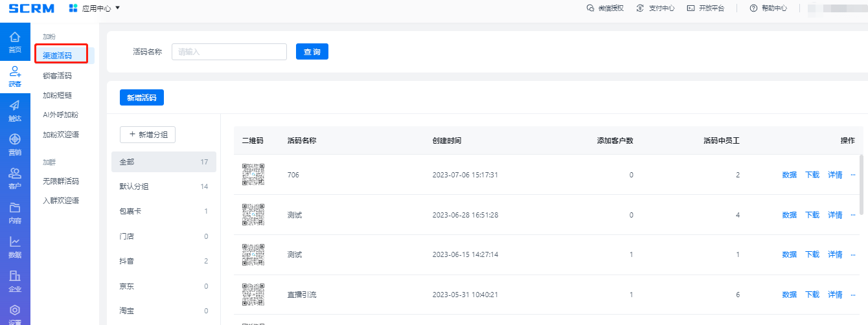The height and width of the screenshot is (325, 868).
Task: Open the 首页 home icon in sidebar
Action: click(x=15, y=38)
